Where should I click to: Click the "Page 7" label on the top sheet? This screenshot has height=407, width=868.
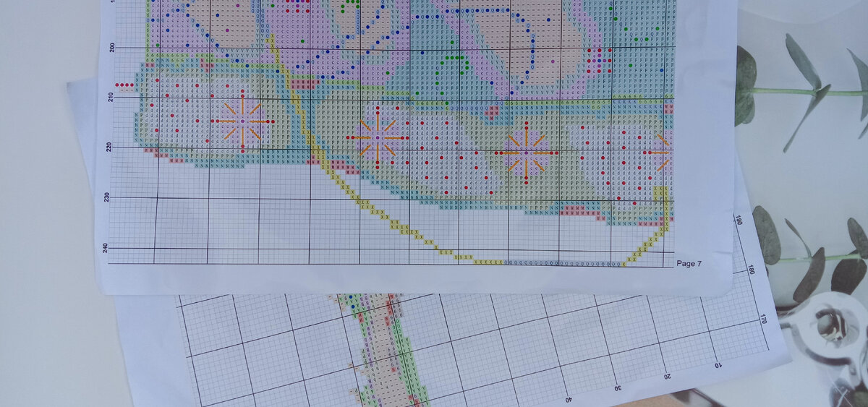(x=689, y=264)
